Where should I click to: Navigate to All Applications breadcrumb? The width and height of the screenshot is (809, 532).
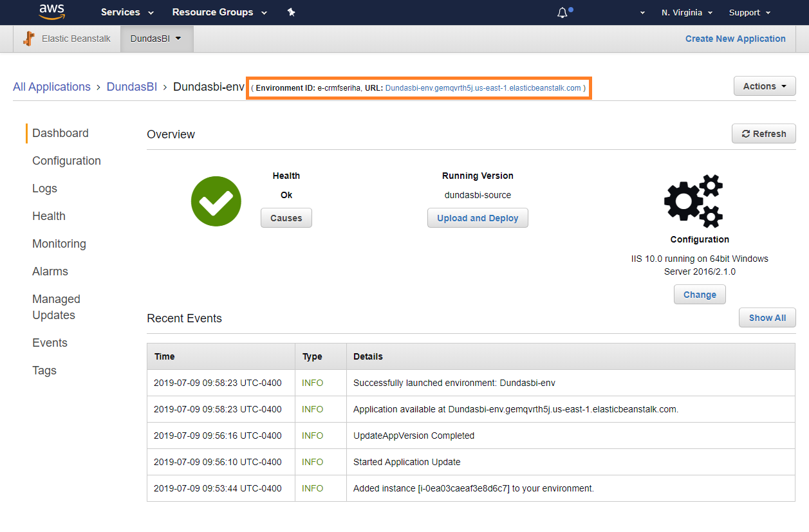pos(51,86)
